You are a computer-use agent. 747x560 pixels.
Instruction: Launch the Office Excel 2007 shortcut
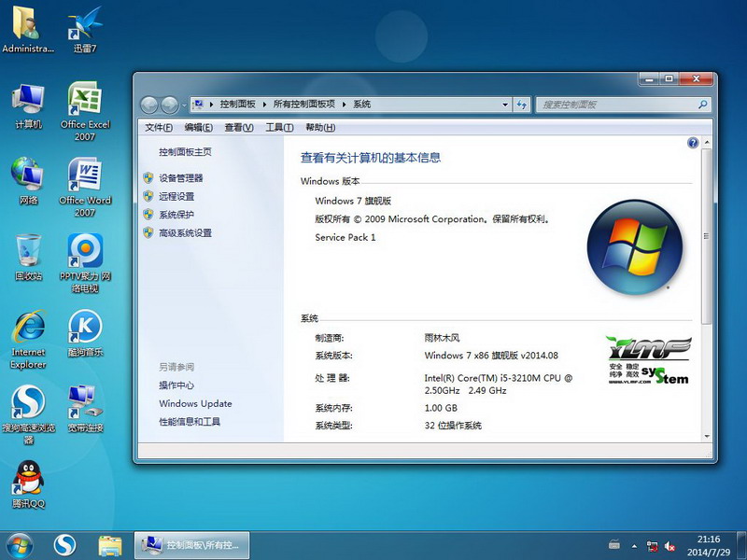85,110
